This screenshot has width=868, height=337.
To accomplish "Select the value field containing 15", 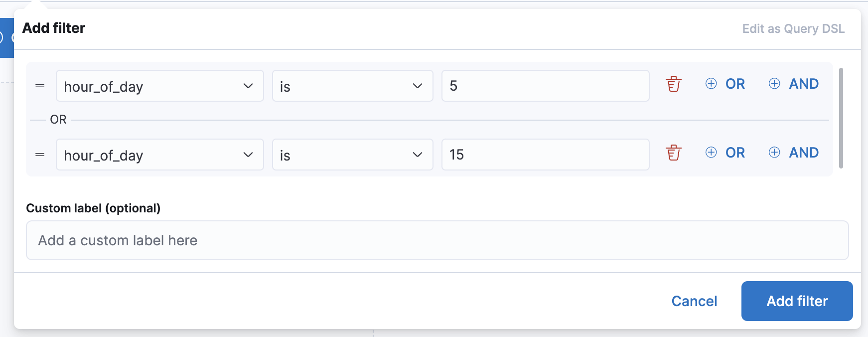I will pos(545,155).
